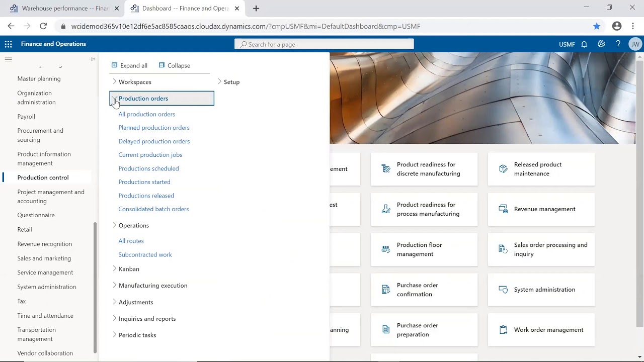Click Product readiness for process manufacturing icon
644x362 pixels.
386,209
